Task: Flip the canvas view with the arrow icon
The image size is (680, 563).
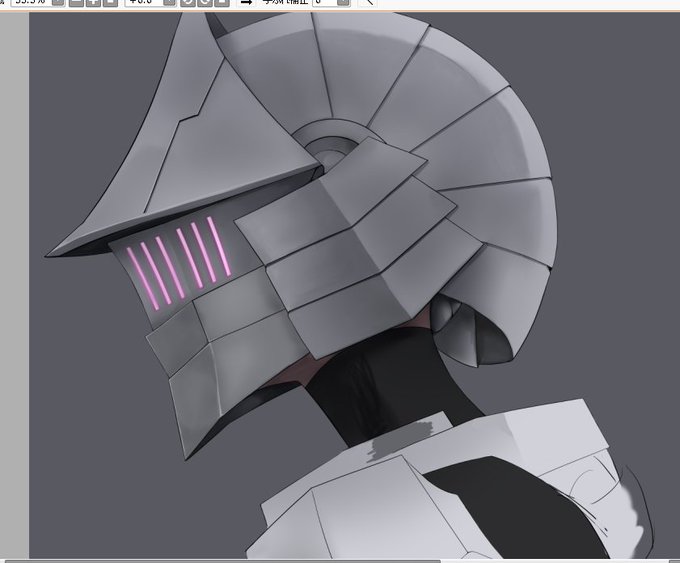Action: tap(246, 2)
